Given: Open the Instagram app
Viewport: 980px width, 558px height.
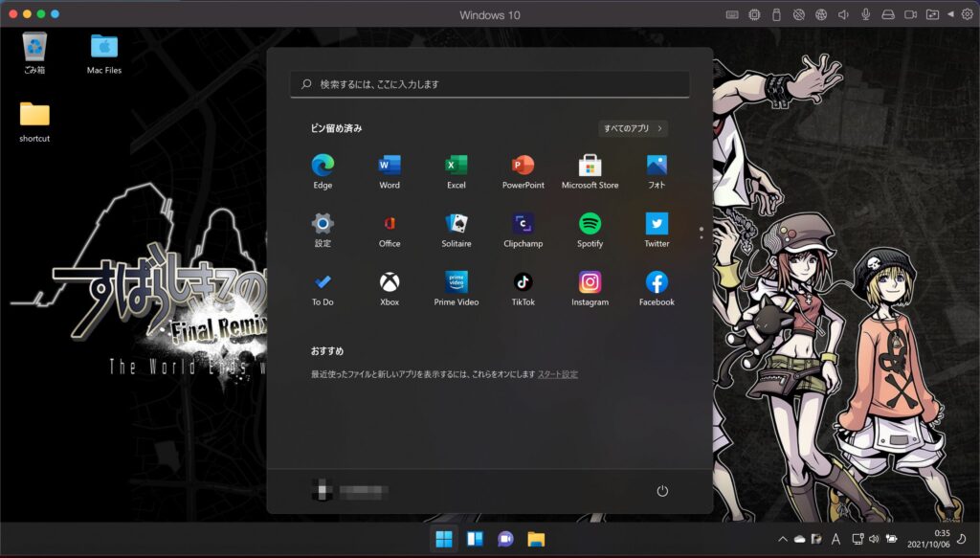Looking at the screenshot, I should (x=590, y=288).
